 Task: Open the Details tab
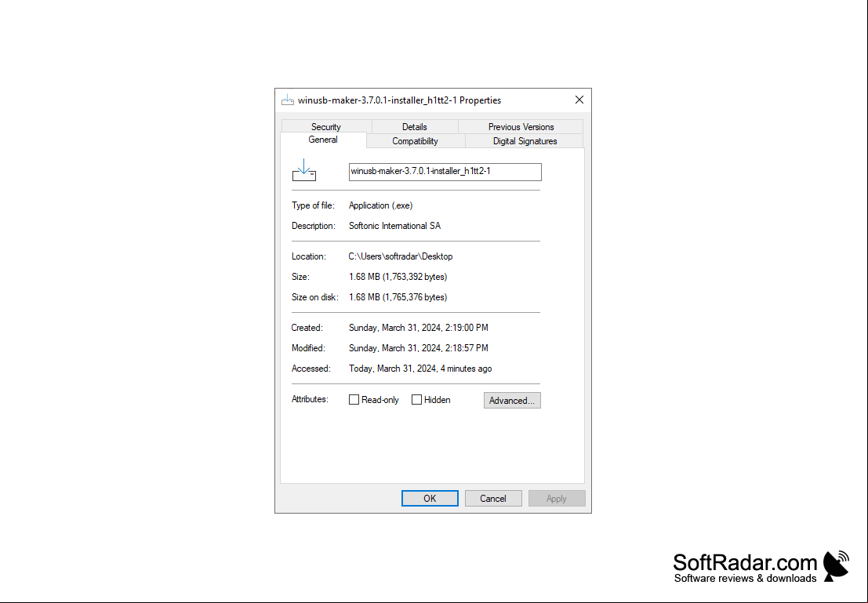[x=415, y=127]
